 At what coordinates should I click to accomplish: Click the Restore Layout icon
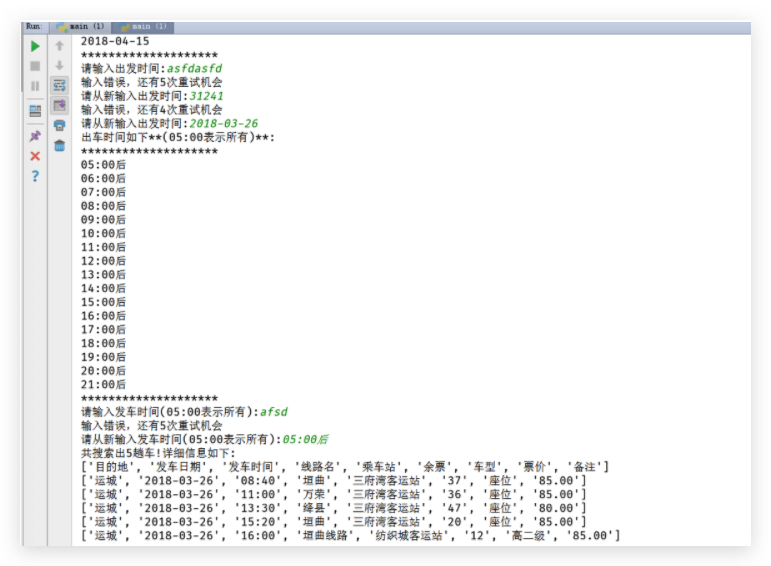click(x=35, y=110)
